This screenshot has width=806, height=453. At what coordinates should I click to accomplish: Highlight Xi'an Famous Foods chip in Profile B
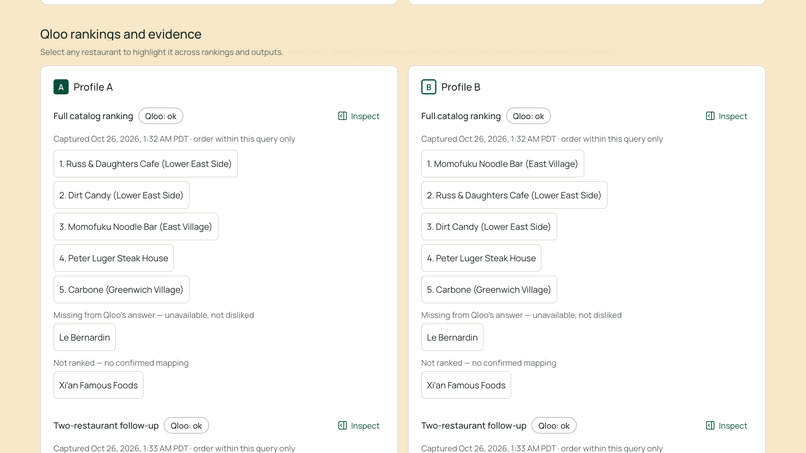[x=466, y=385]
